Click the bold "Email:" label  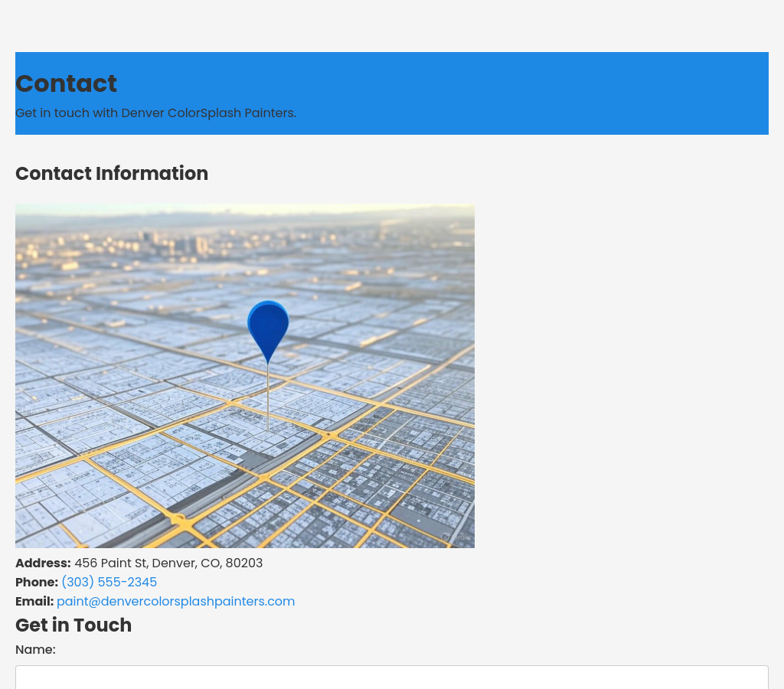pyautogui.click(x=34, y=602)
